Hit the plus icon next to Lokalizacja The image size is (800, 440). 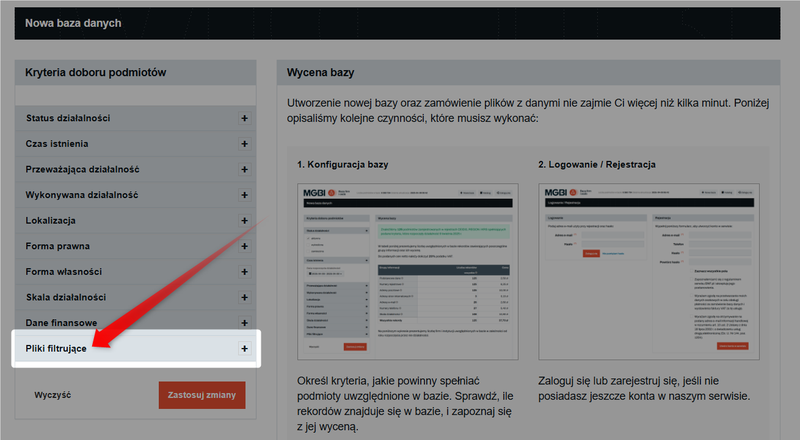coord(244,220)
